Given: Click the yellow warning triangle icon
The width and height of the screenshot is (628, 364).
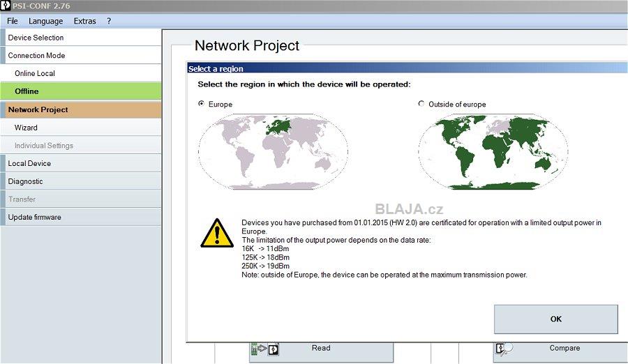Looking at the screenshot, I should click(217, 234).
